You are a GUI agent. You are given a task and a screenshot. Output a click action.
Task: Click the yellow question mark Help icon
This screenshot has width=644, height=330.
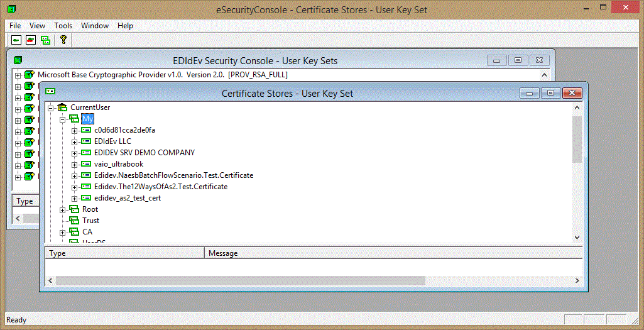tap(63, 40)
